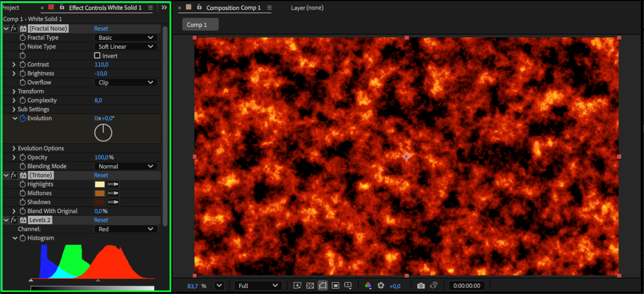Expand the Transform property group
The image size is (644, 294).
pos(14,91)
